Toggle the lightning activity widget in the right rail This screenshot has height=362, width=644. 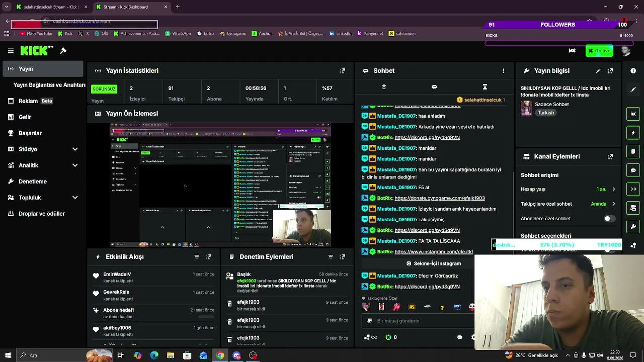coord(633,133)
